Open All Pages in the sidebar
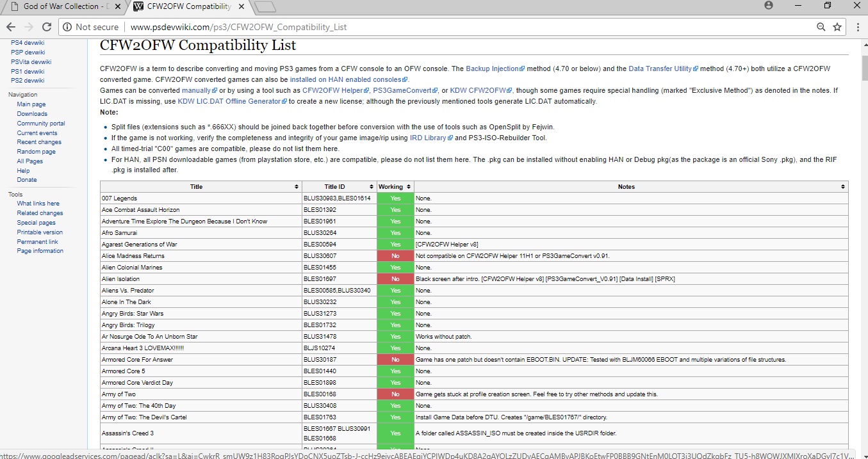The image size is (868, 459). pyautogui.click(x=29, y=161)
